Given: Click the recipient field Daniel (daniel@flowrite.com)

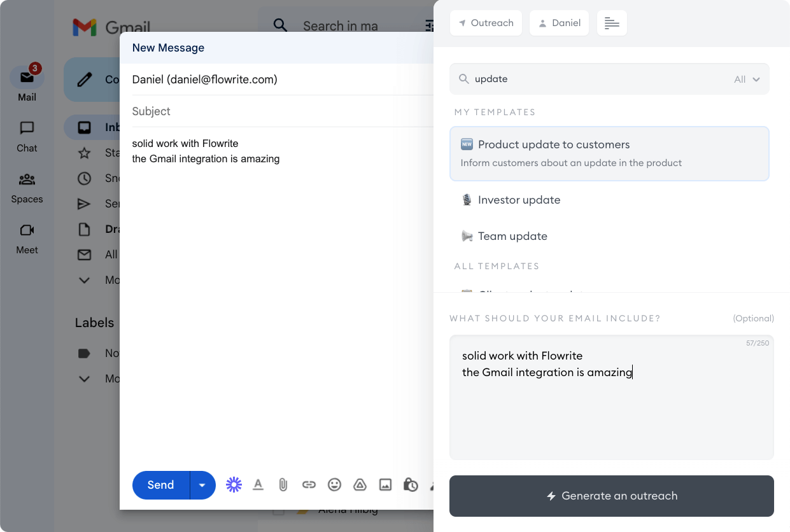Looking at the screenshot, I should point(283,80).
